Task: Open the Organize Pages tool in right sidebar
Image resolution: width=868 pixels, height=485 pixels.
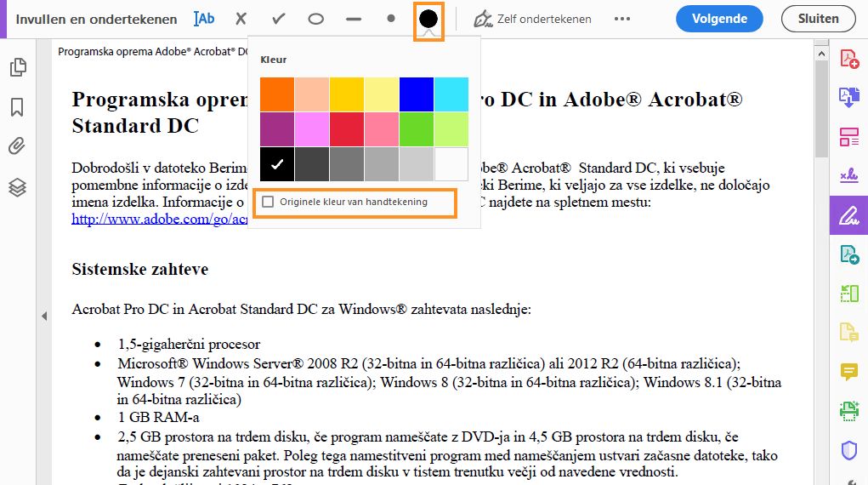Action: (x=848, y=137)
